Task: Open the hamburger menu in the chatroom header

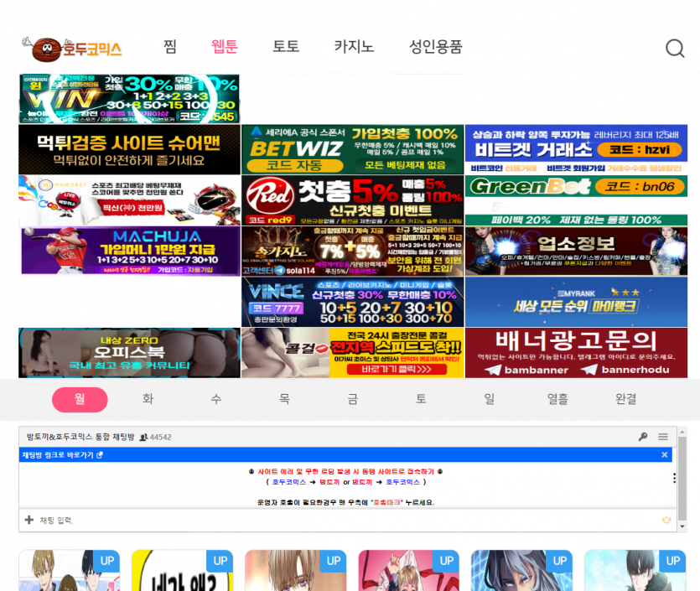Action: tap(663, 437)
